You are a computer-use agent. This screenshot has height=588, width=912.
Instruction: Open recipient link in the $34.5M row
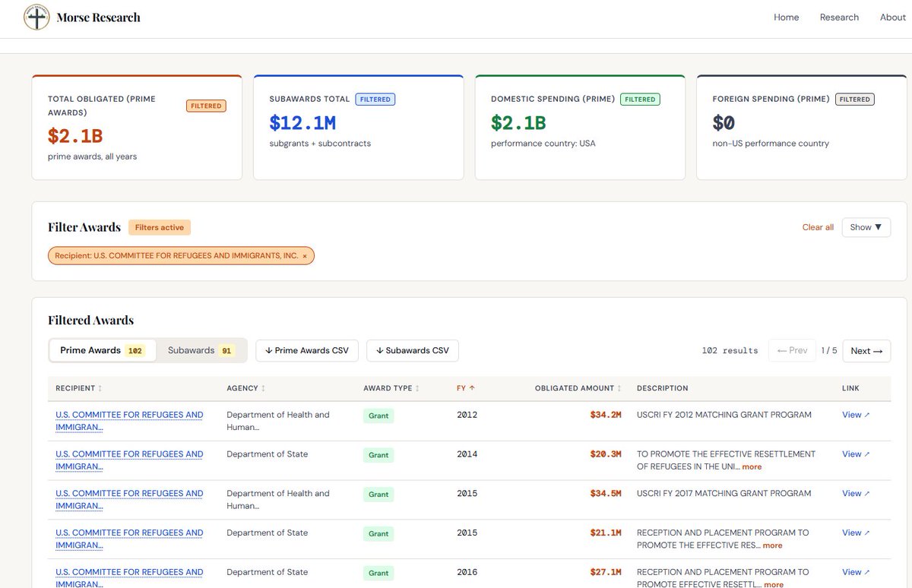[129, 500]
